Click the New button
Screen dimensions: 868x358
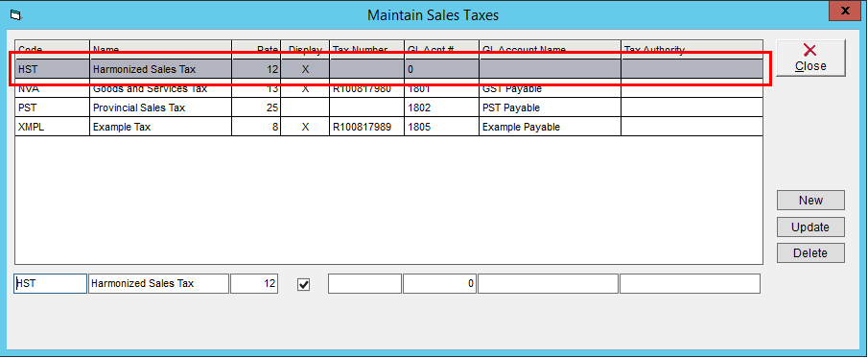(810, 200)
